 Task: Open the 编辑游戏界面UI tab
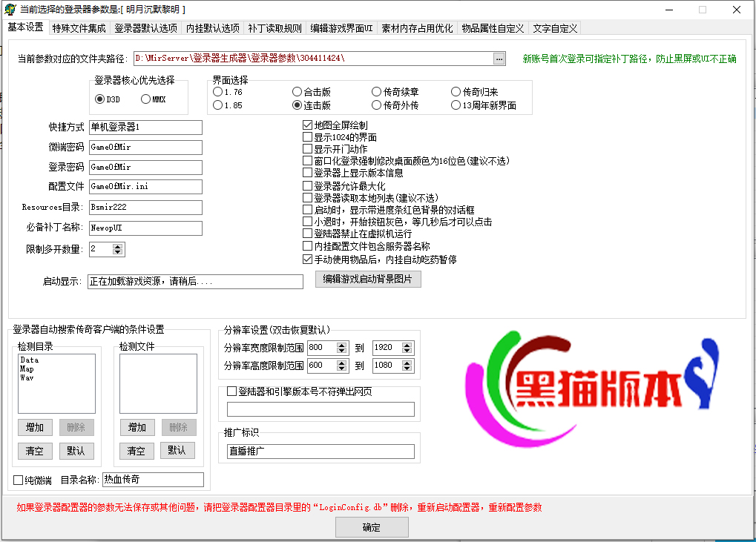click(341, 28)
